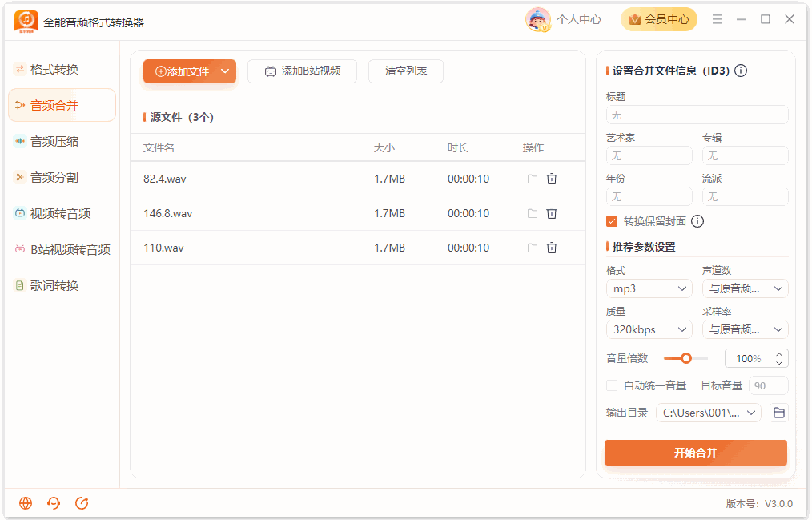Viewport: 812px width, 520px height.
Task: Open the 320kbps quality dropdown
Action: coord(649,329)
